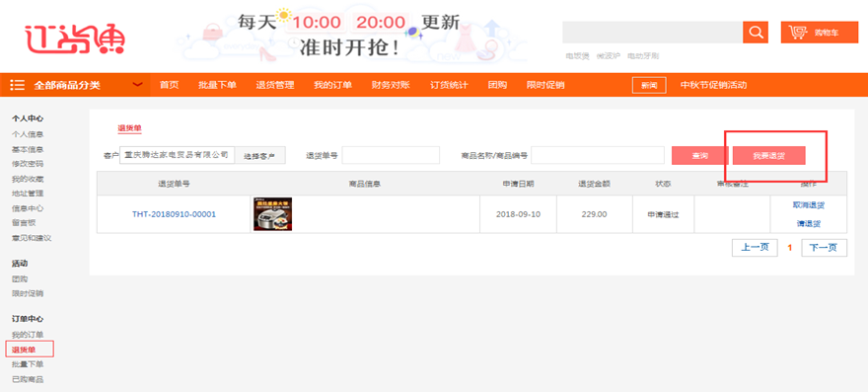Click the 客户 name input field

[178, 155]
